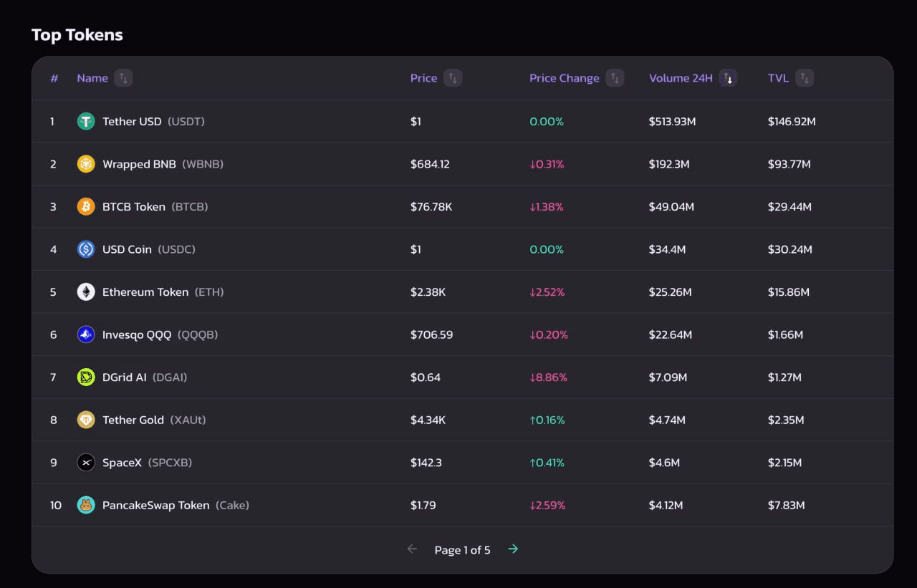Click the Tether USD token icon
The height and width of the screenshot is (588, 917).
tap(86, 122)
